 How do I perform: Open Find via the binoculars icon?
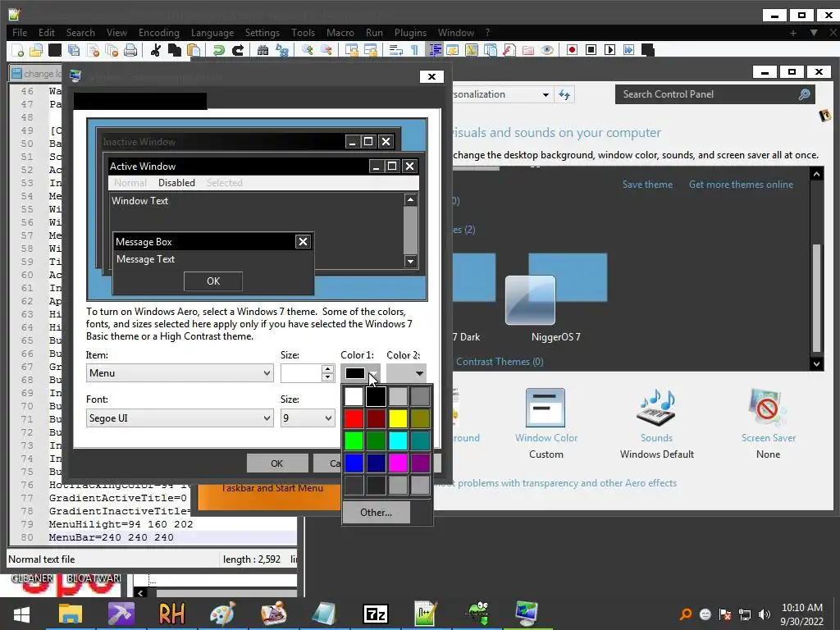pos(262,50)
